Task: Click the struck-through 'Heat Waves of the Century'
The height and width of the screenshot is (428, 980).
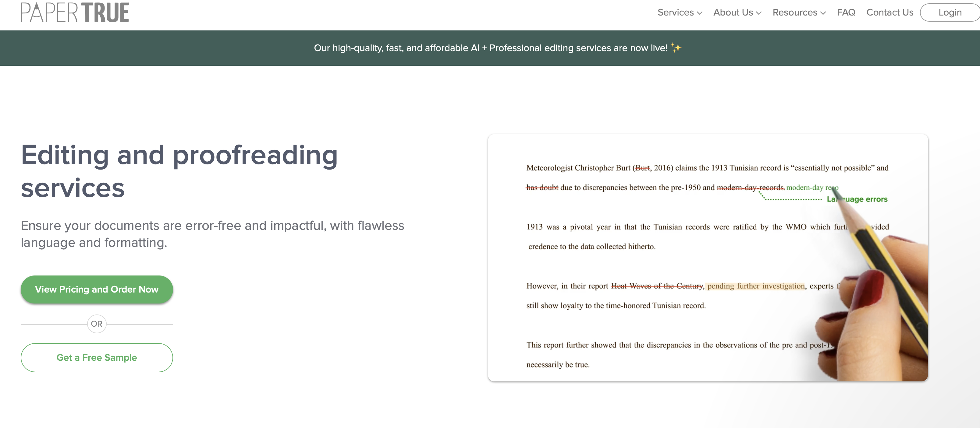Action: 657,286
